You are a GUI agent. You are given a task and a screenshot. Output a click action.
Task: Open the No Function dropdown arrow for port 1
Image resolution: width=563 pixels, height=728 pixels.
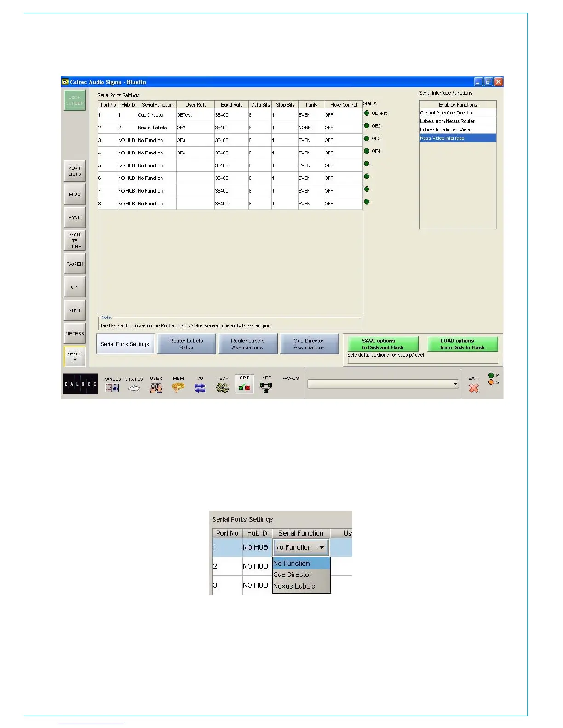[x=322, y=547]
